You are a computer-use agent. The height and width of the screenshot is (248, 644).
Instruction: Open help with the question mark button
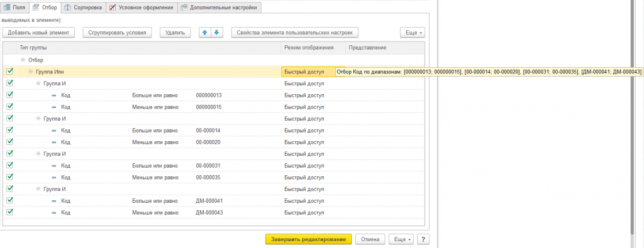pyautogui.click(x=423, y=239)
